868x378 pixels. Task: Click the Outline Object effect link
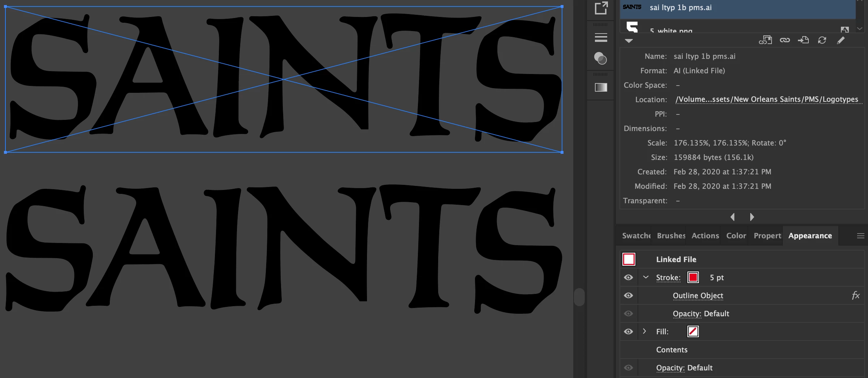(698, 296)
